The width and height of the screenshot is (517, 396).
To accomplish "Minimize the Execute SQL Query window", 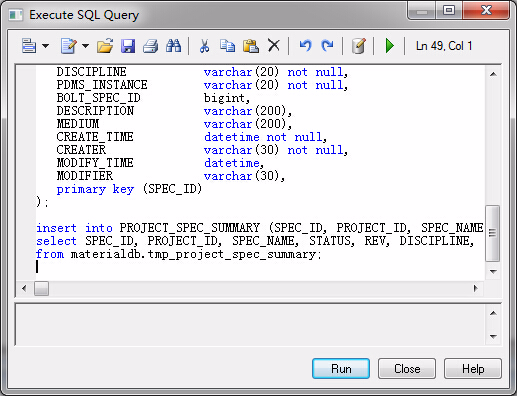I will [x=422, y=11].
